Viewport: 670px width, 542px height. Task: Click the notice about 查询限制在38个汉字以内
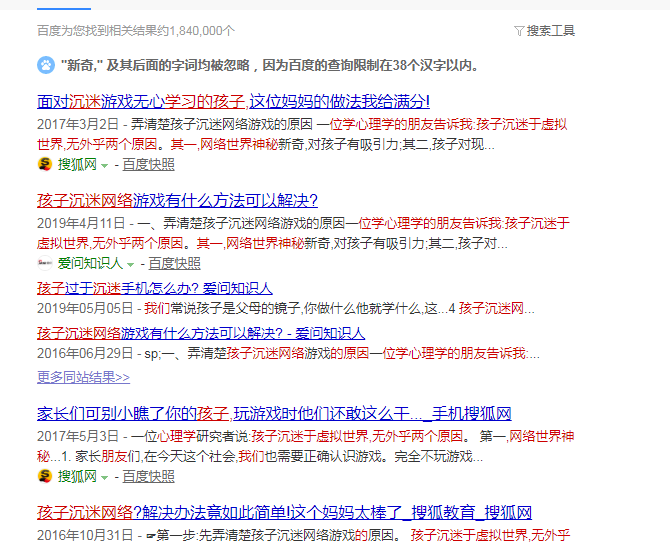click(x=270, y=65)
